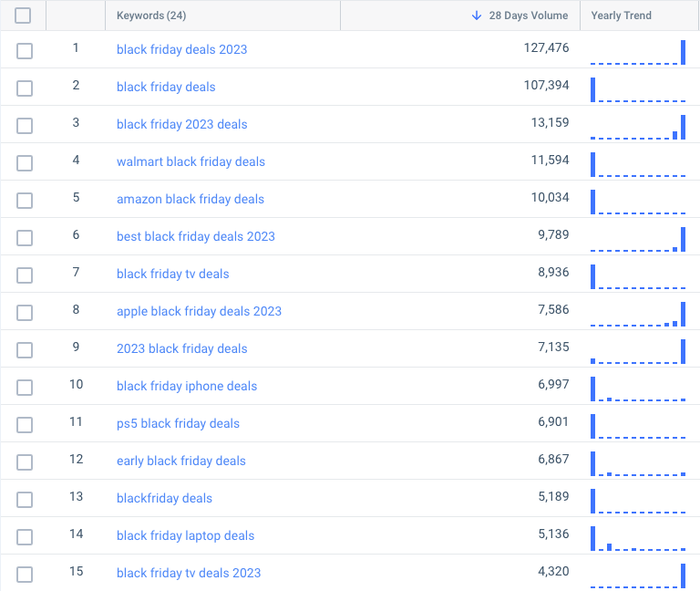The width and height of the screenshot is (700, 591).
Task: Open keyword link black friday deals 2023
Action: pos(181,49)
